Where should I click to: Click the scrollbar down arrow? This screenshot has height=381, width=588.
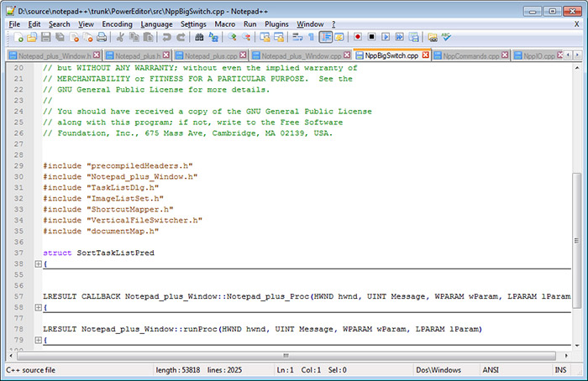[577, 346]
